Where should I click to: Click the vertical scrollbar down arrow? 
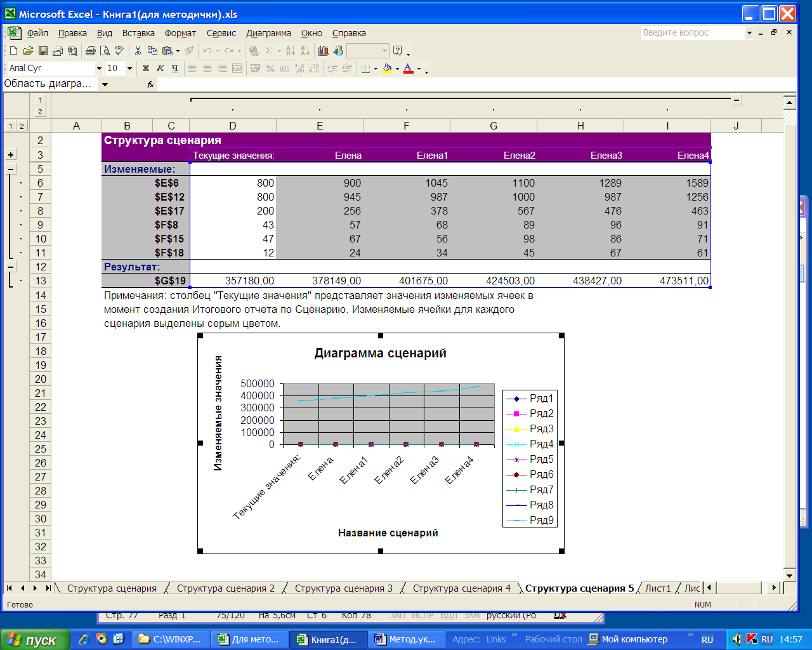pos(789,575)
